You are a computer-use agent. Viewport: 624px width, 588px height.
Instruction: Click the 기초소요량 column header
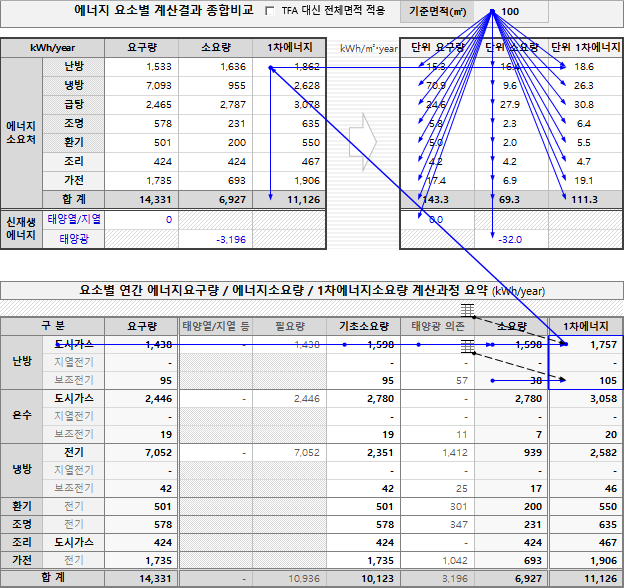point(365,326)
